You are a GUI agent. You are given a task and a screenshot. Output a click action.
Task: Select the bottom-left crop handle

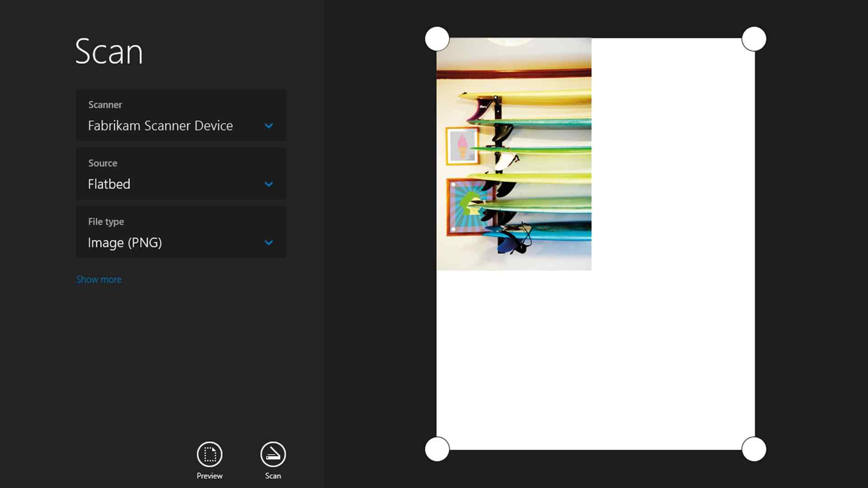[436, 450]
